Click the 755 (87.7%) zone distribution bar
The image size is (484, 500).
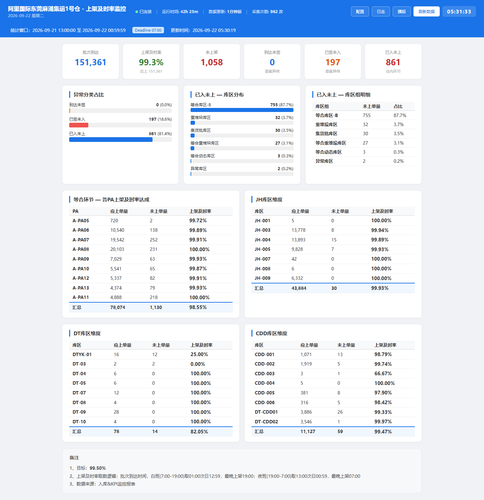pyautogui.click(x=242, y=110)
